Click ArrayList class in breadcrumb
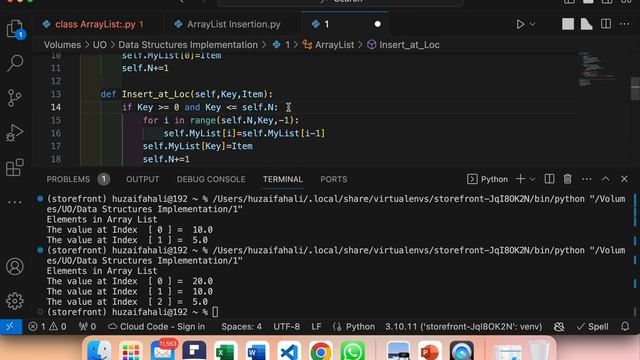This screenshot has height=360, width=640. [334, 45]
